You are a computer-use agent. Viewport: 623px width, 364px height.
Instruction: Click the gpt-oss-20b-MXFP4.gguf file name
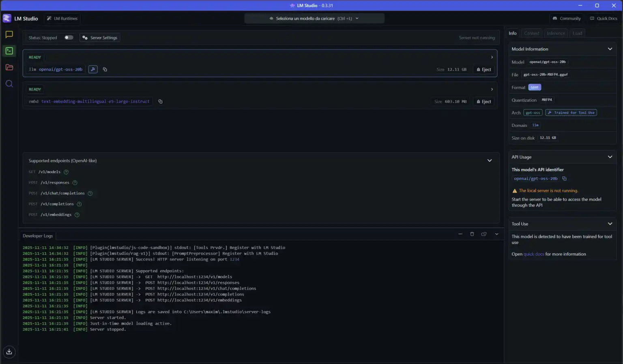[546, 75]
